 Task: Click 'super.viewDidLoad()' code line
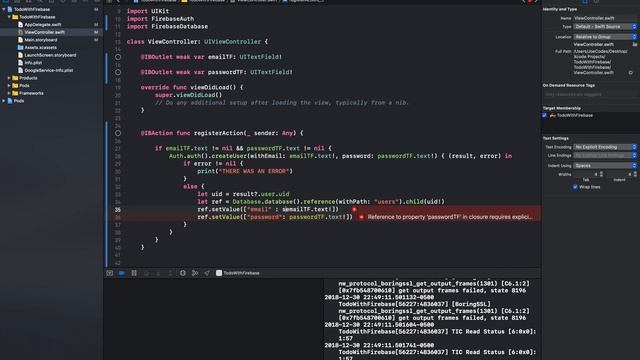pyautogui.click(x=189, y=95)
